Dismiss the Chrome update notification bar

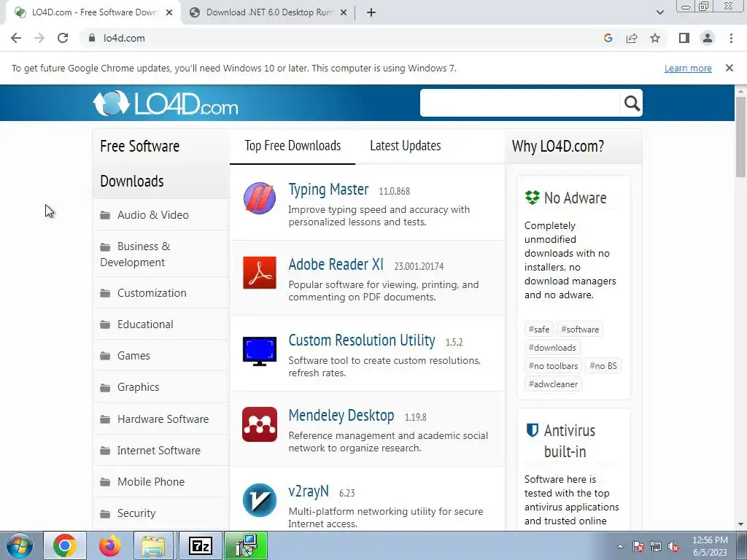729,68
